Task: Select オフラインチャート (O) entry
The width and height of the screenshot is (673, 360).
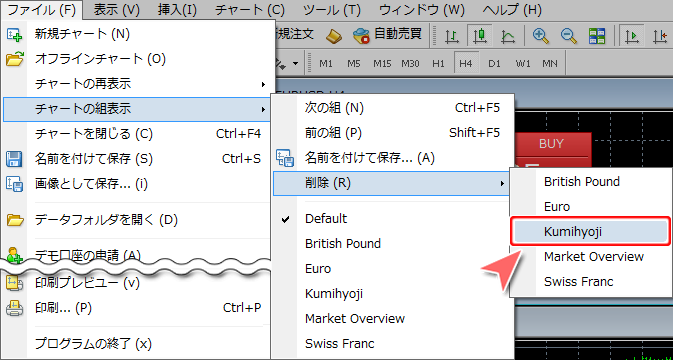Action: (x=136, y=59)
